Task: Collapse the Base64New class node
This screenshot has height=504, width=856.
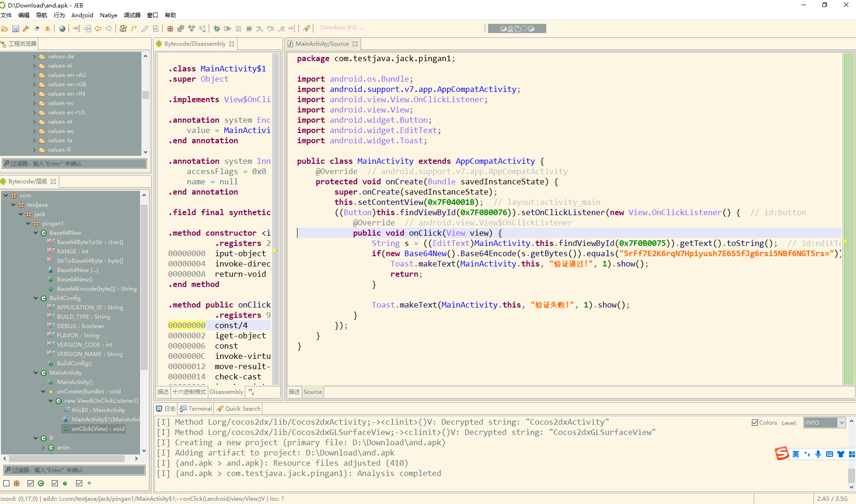Action: pyautogui.click(x=36, y=232)
